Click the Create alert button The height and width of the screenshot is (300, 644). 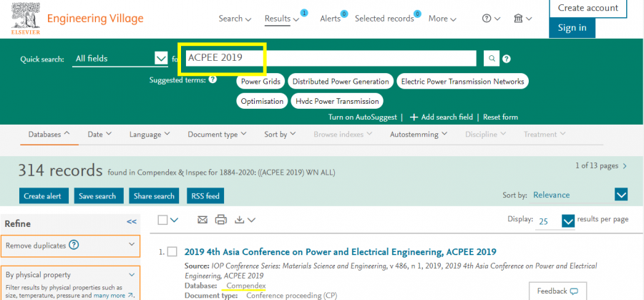44,196
